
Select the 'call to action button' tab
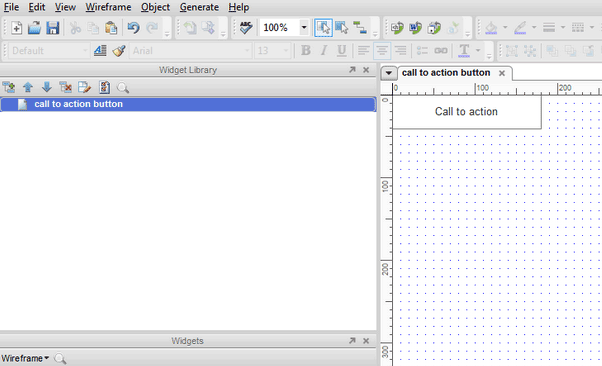(446, 73)
